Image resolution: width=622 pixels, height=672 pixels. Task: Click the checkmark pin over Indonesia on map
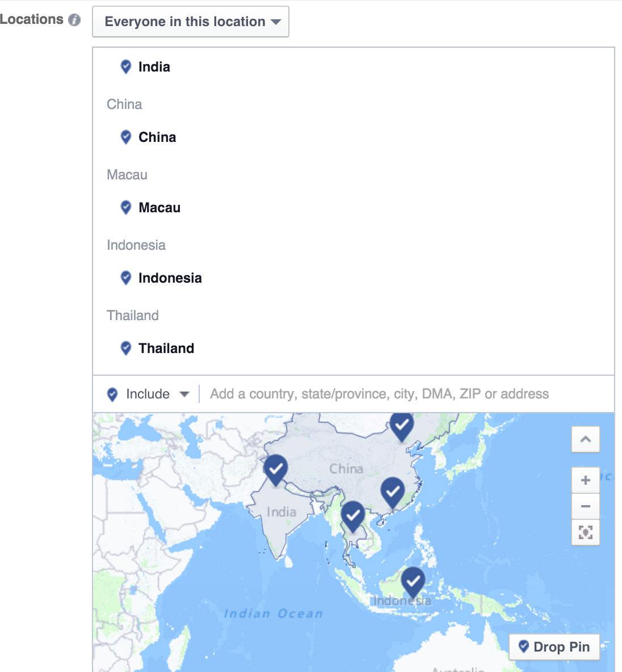(413, 582)
